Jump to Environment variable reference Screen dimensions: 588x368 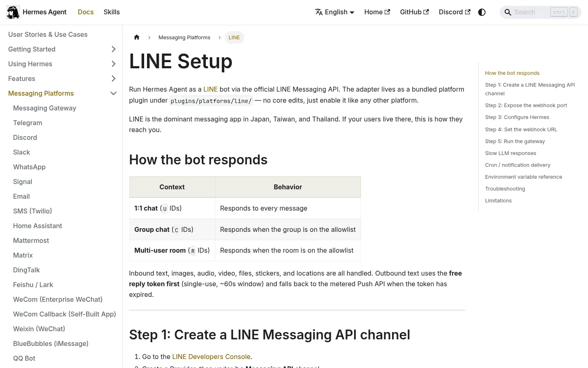click(523, 177)
